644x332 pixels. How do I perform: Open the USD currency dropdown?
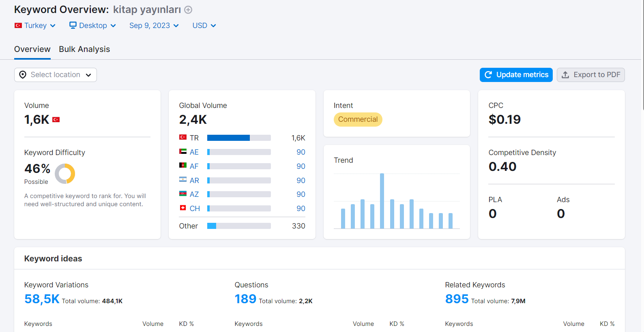204,26
